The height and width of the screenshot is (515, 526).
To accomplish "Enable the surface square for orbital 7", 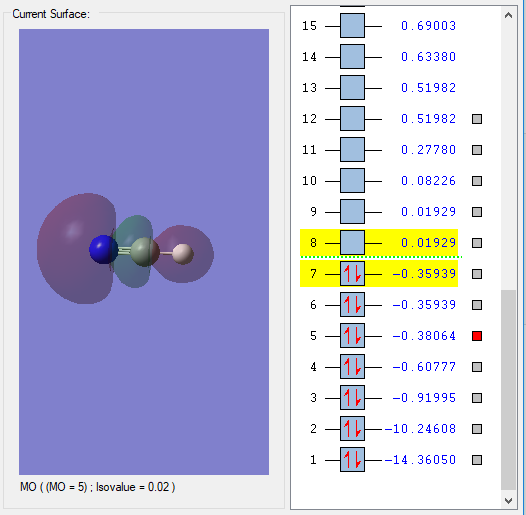I will [477, 274].
